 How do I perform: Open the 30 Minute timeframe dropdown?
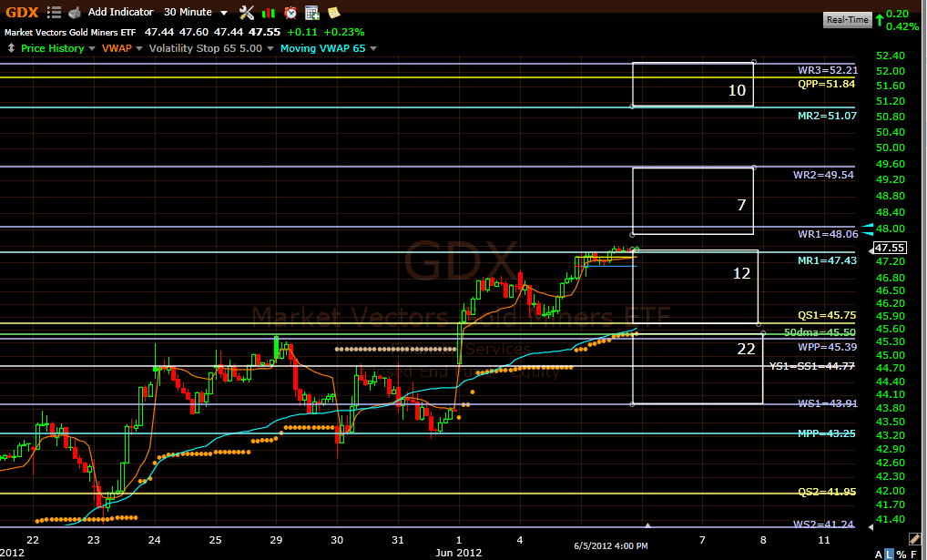(x=188, y=12)
